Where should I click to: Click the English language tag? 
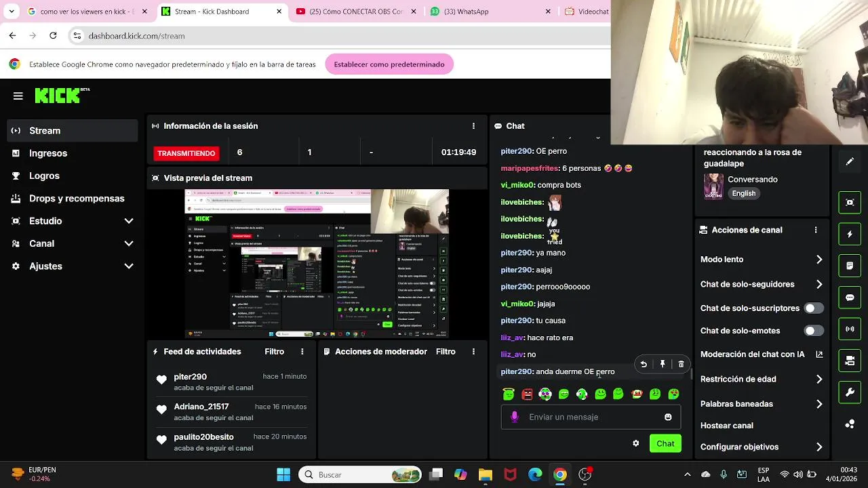[744, 193]
